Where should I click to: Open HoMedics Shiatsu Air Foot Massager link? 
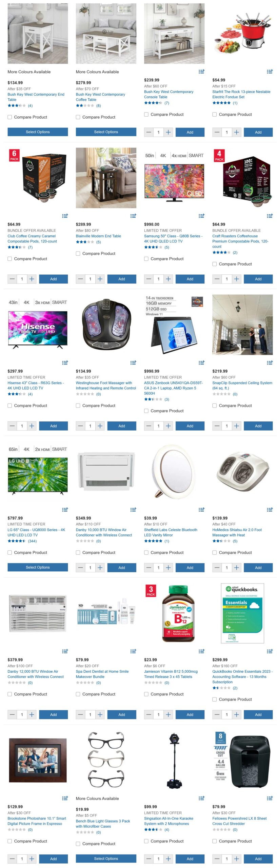(237, 532)
